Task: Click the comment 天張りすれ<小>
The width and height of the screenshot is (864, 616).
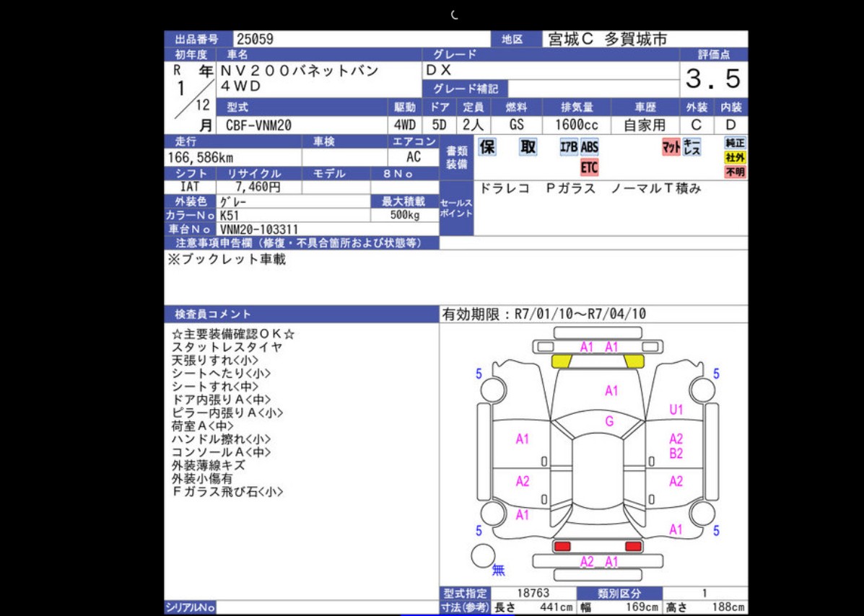Action: click(x=215, y=361)
